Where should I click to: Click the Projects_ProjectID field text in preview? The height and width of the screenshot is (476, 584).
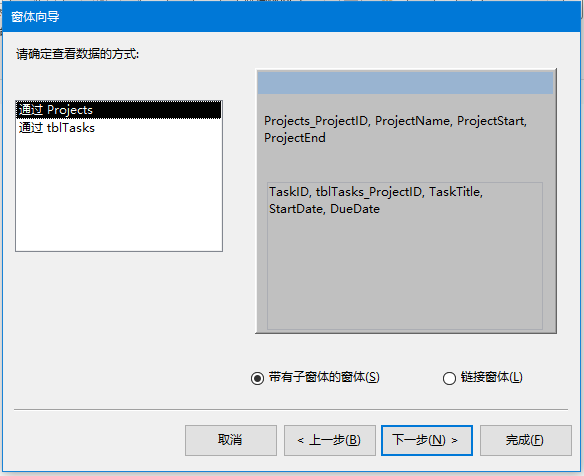coord(316,121)
